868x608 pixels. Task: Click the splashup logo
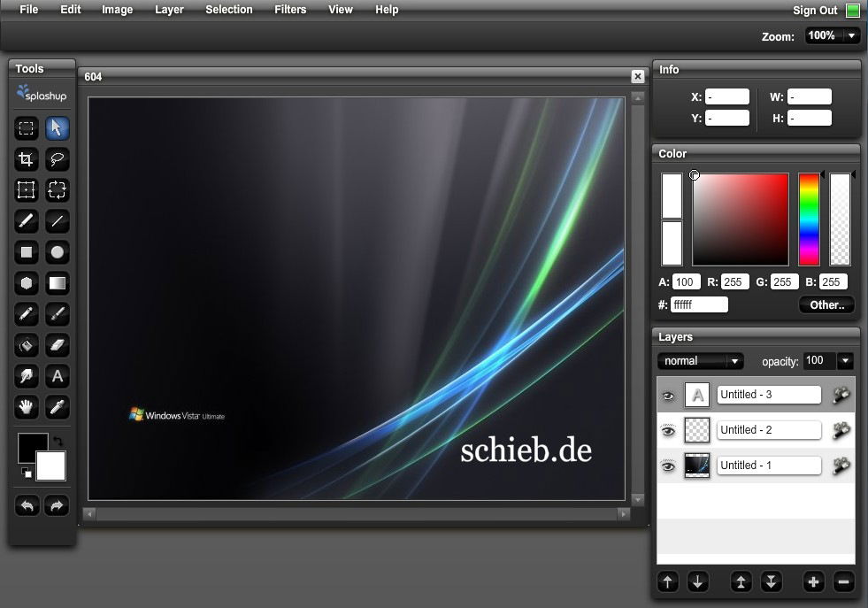tap(42, 93)
